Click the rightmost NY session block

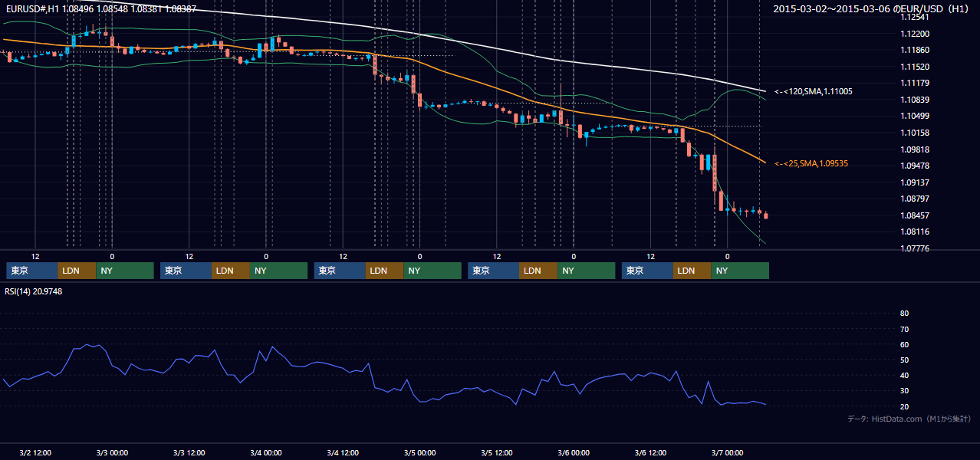coord(740,271)
